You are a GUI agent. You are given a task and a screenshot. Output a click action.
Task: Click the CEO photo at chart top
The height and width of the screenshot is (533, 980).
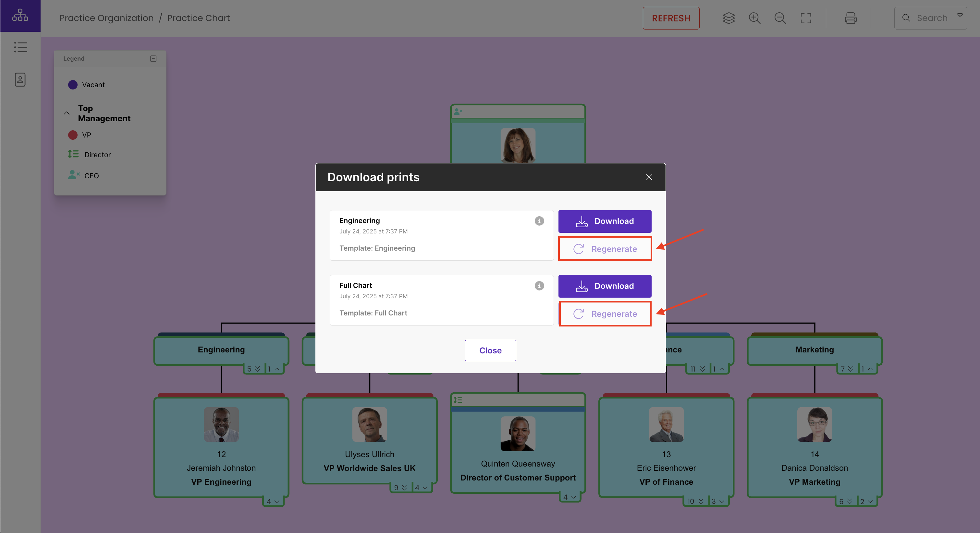click(x=518, y=145)
